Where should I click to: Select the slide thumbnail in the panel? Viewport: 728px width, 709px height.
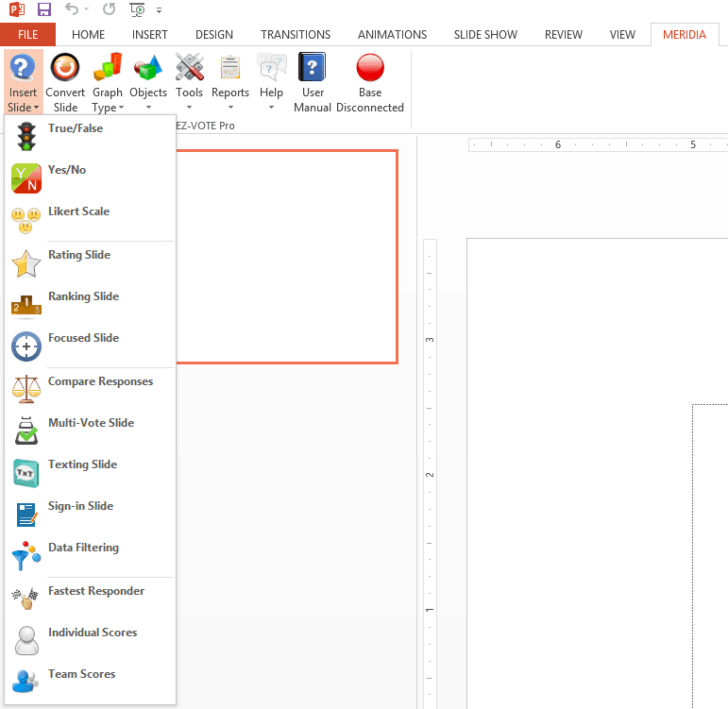(287, 257)
